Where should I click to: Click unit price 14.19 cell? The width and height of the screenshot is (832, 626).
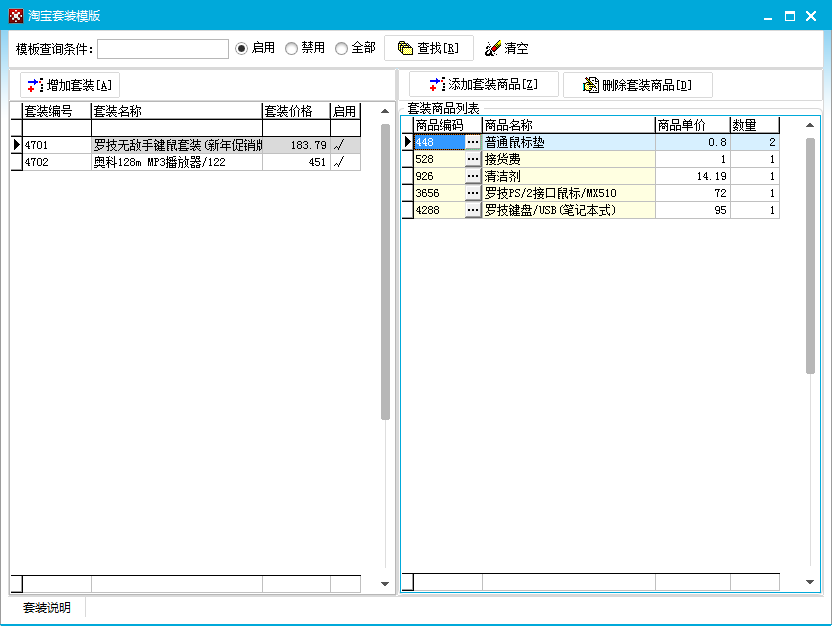coord(692,176)
